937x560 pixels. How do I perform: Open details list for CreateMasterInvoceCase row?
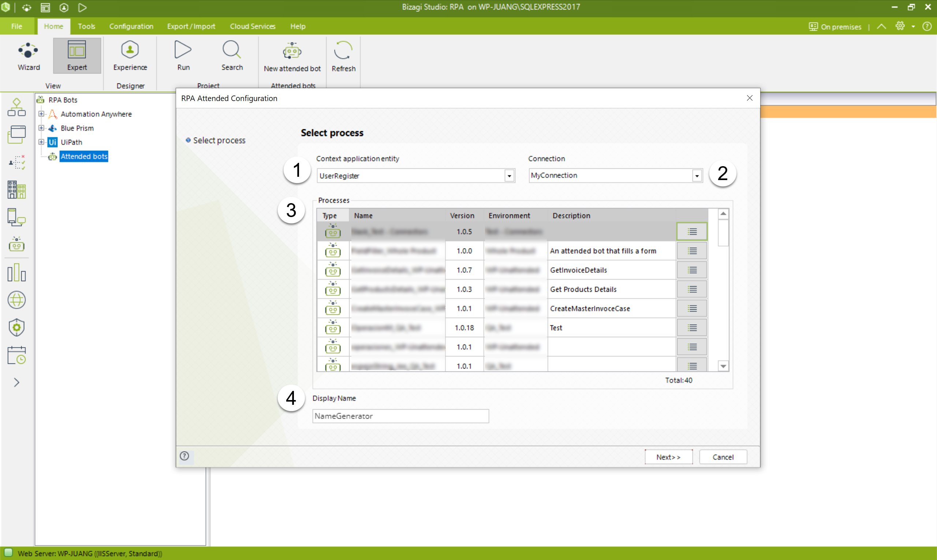pyautogui.click(x=691, y=308)
